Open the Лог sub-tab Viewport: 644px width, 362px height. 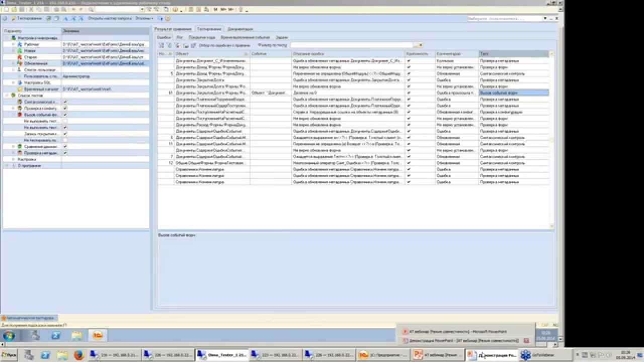click(180, 38)
